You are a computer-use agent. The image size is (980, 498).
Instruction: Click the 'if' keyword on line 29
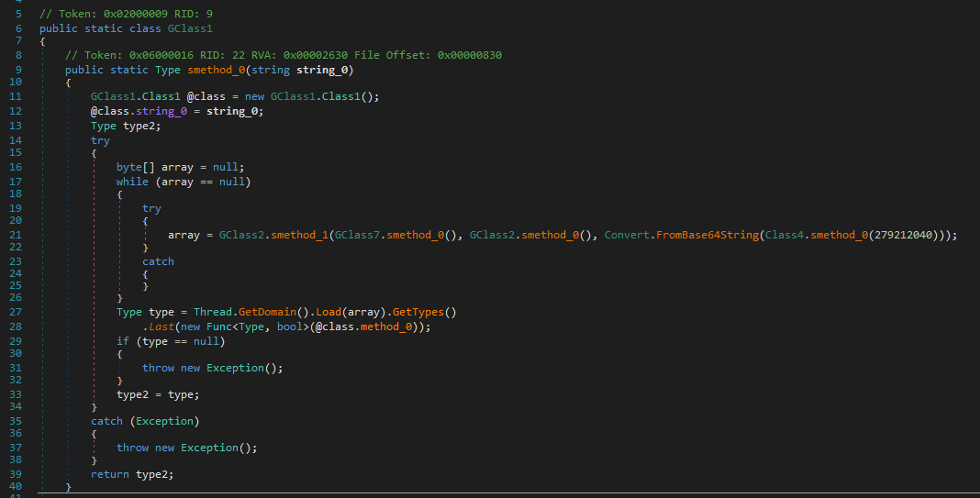coord(123,341)
